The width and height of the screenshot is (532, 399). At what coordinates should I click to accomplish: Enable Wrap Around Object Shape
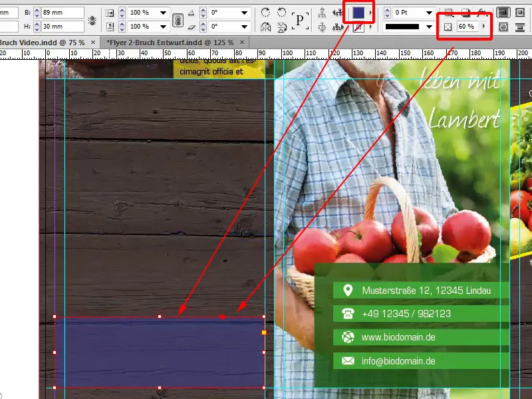point(503,27)
